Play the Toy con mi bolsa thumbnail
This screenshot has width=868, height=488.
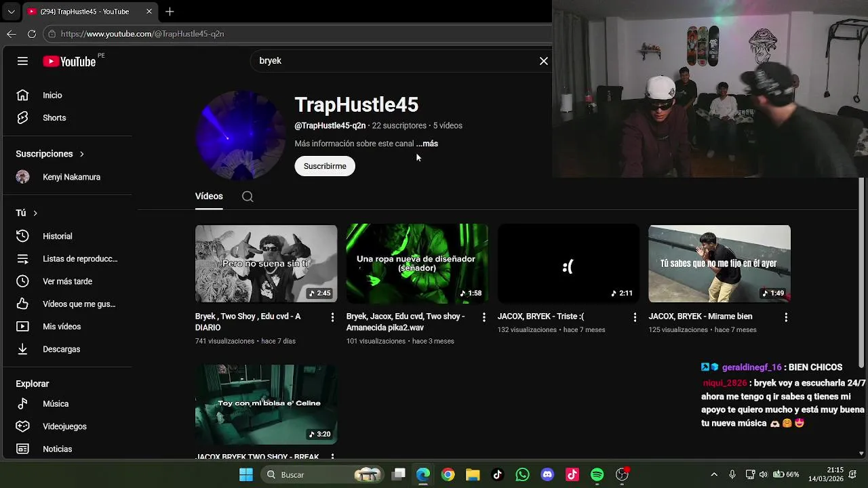coord(266,405)
